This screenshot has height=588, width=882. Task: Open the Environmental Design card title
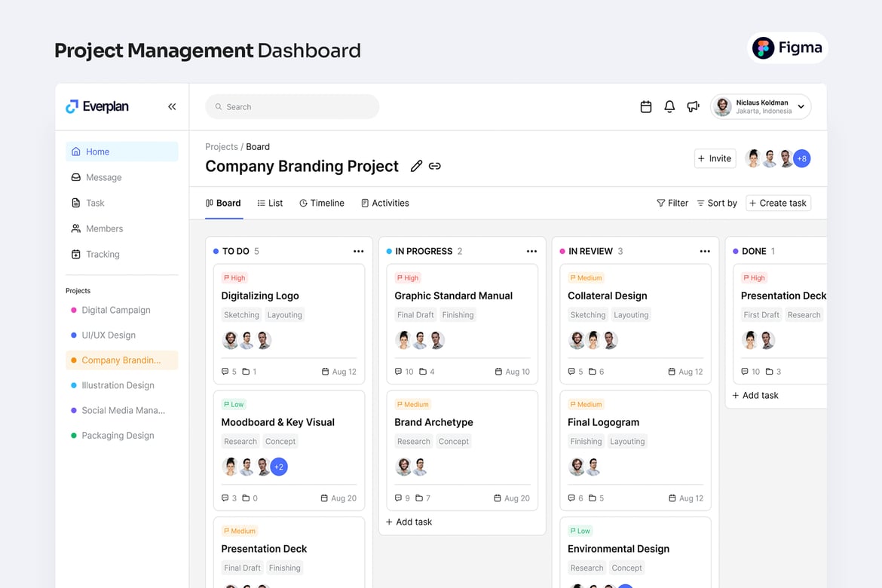pyautogui.click(x=618, y=549)
